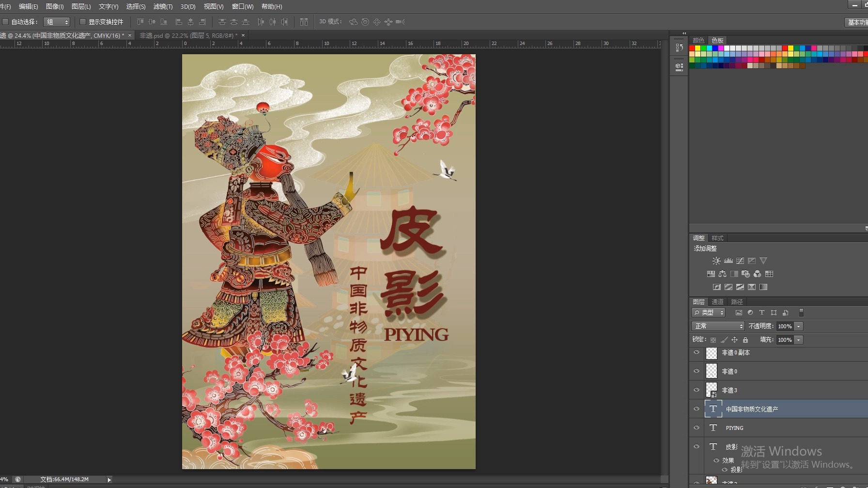Open the 填充 fill slider arrow
The image size is (868, 488).
pyautogui.click(x=799, y=340)
